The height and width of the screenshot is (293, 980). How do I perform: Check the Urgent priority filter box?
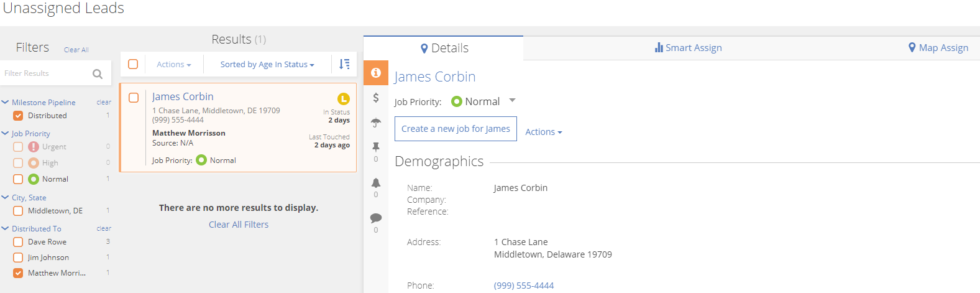[x=18, y=147]
